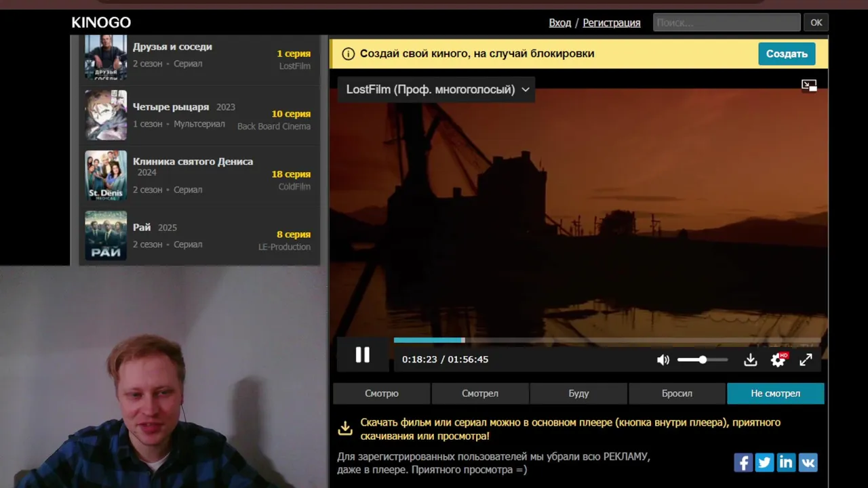Click the Back Board Cinema label
This screenshot has height=488, width=868.
pyautogui.click(x=274, y=127)
